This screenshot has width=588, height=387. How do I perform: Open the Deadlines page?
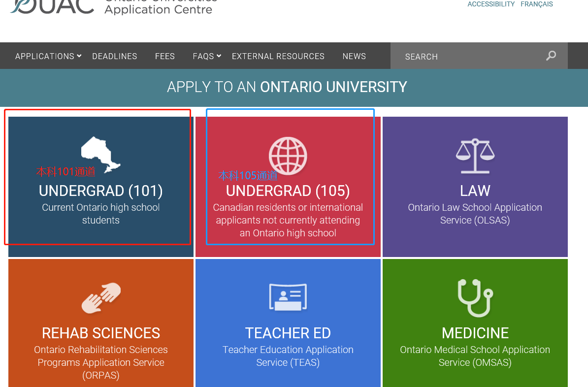pos(115,56)
